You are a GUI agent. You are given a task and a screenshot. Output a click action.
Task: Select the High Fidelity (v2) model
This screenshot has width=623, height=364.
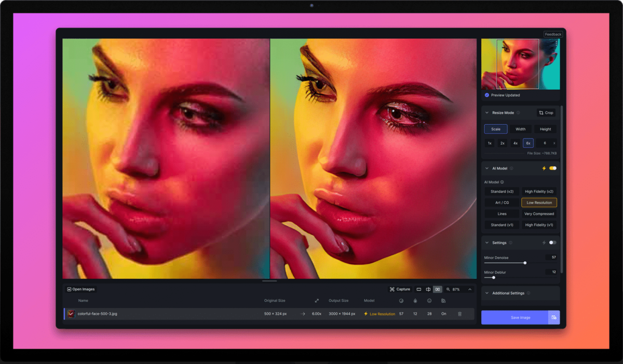coord(539,192)
